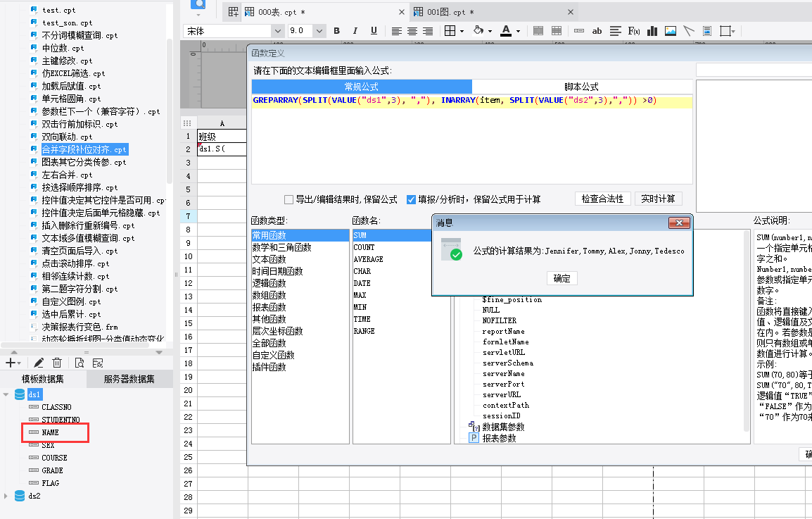Switch to the 服务器数据集 tab
This screenshot has width=812, height=519.
[x=129, y=379]
